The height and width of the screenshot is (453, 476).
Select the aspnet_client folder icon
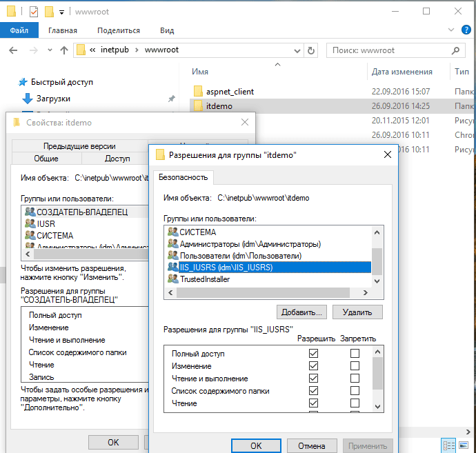pyautogui.click(x=197, y=91)
